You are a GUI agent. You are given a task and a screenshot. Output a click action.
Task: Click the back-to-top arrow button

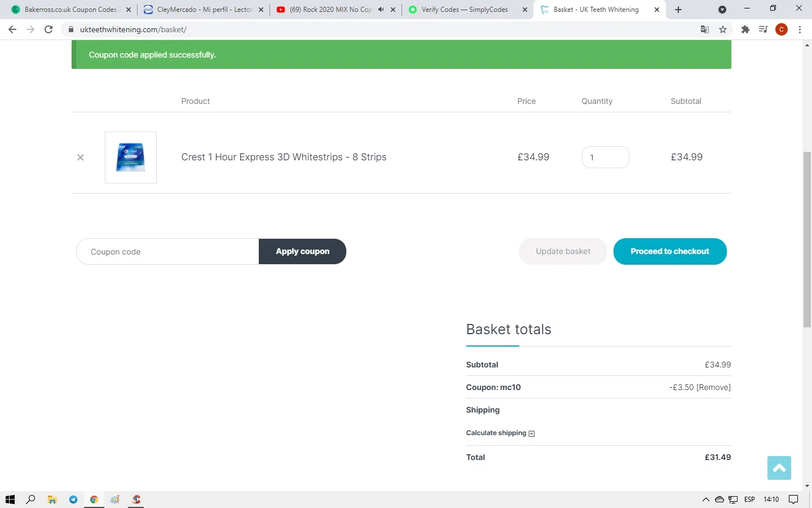coord(779,468)
